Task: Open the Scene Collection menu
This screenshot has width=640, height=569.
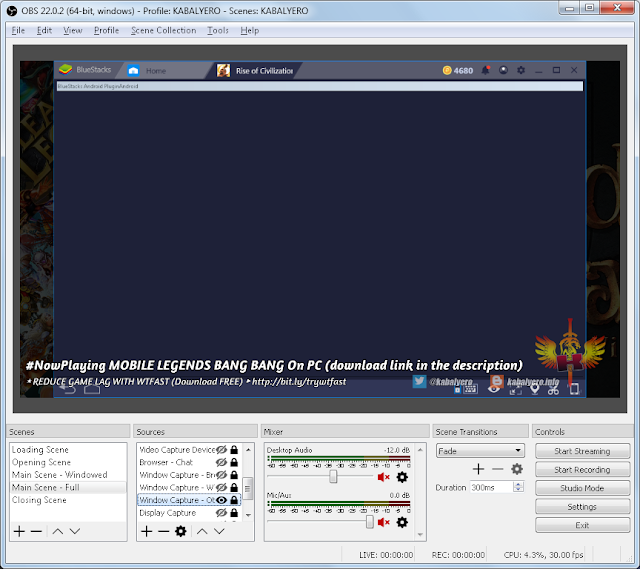Action: pos(164,30)
